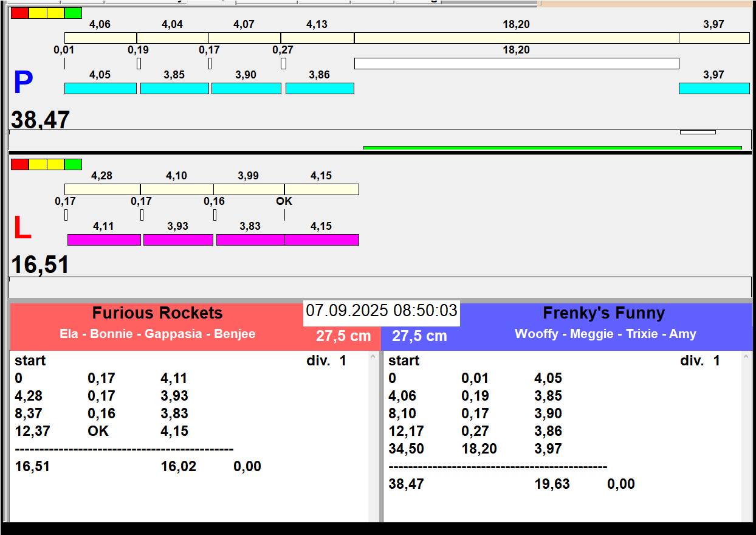Click the large 38,47 total time in lane P
This screenshot has height=535, width=756.
[41, 120]
